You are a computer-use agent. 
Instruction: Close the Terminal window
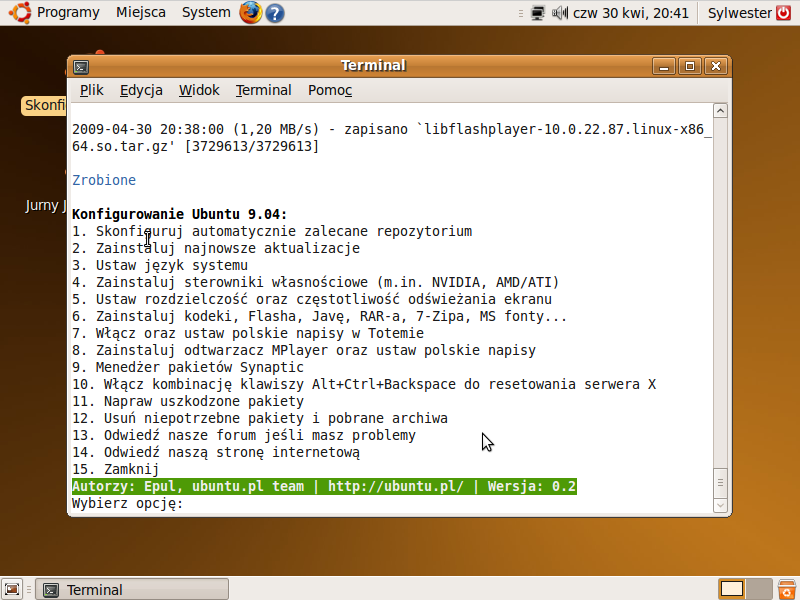click(x=716, y=66)
